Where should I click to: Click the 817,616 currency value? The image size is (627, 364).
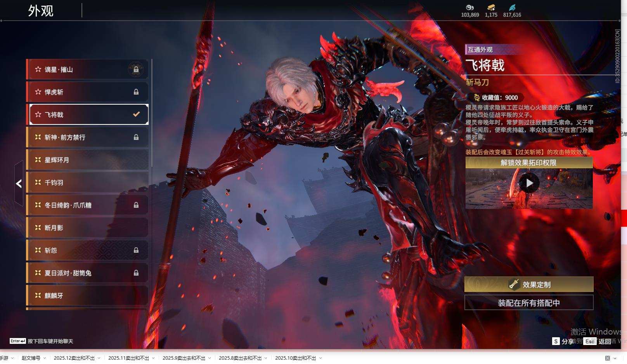(512, 15)
